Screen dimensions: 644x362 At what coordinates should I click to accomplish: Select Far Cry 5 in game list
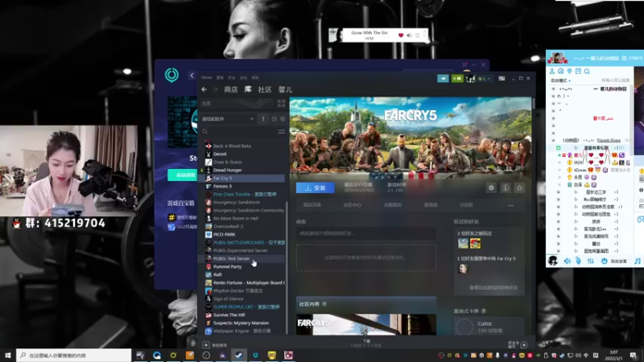(243, 178)
